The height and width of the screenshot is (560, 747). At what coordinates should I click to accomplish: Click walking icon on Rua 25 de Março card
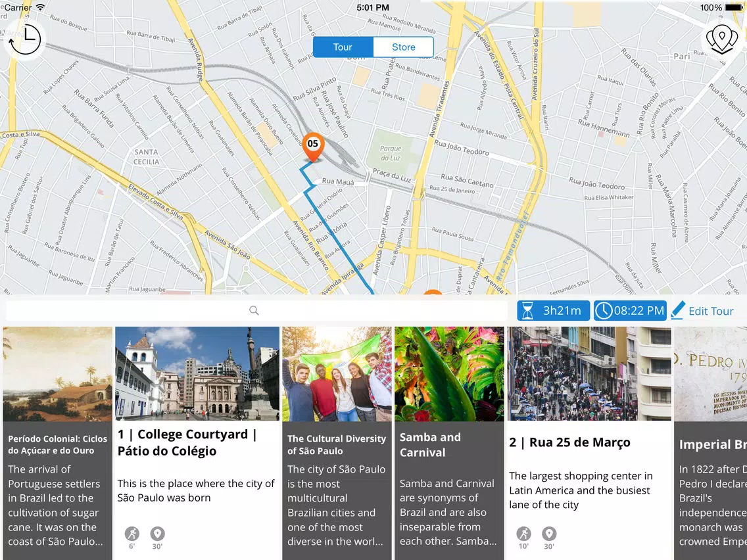(x=523, y=534)
